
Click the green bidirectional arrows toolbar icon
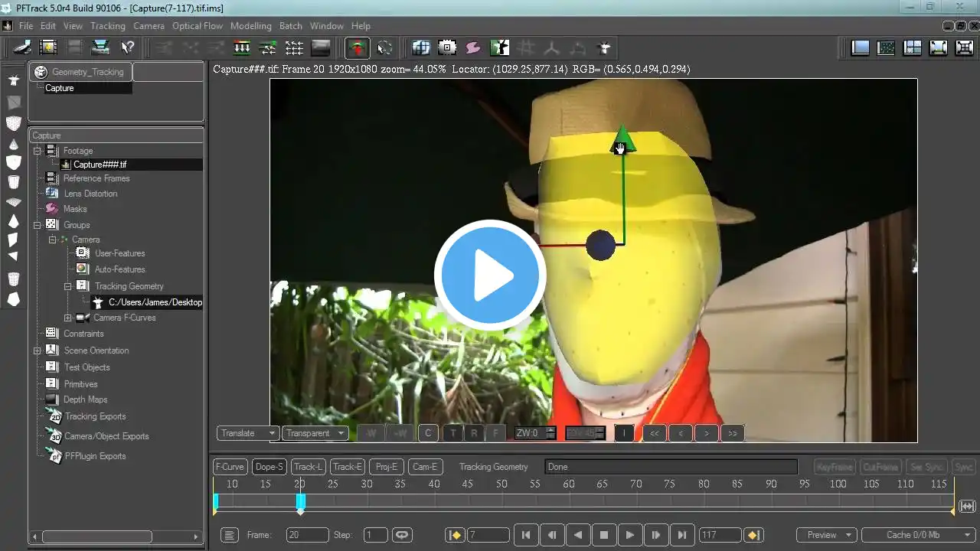point(267,47)
